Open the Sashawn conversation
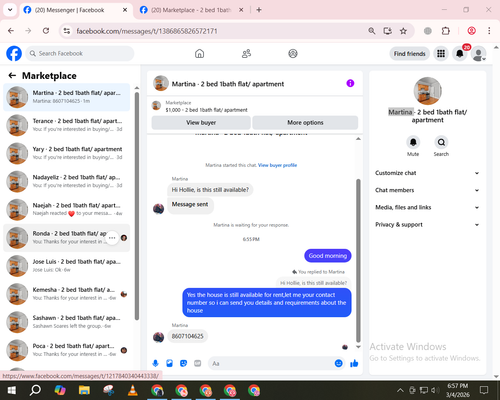Image resolution: width=500 pixels, height=400 pixels. [67, 322]
